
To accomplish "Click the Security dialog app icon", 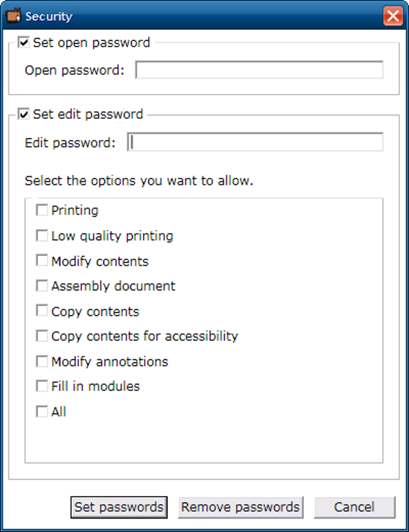I will [x=13, y=16].
